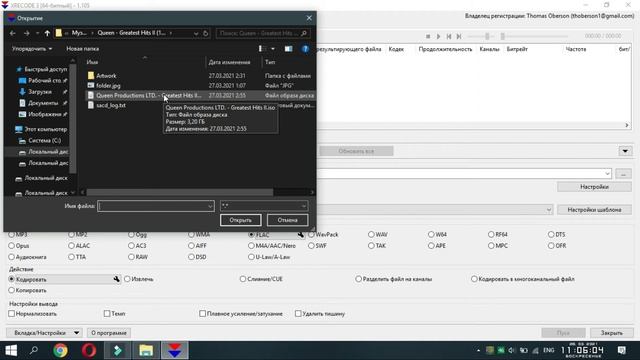This screenshot has width=640, height=360.
Task: Show hidden tray icons
Action: click(478, 350)
